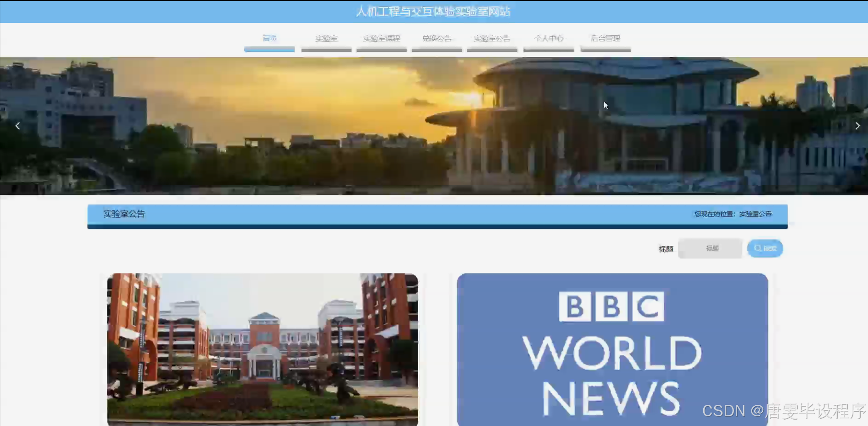
Task: Click the blue search button
Action: point(765,249)
